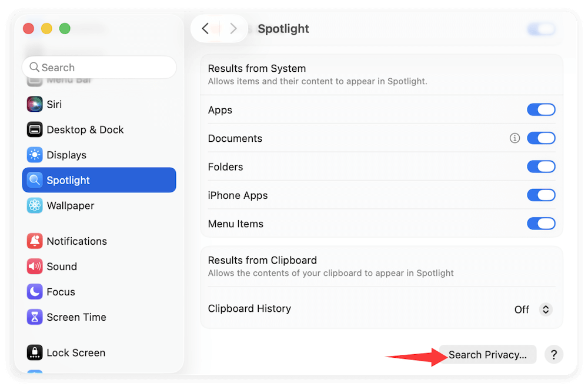Open Lock Screen settings icon
Image resolution: width=588 pixels, height=386 pixels.
click(34, 352)
